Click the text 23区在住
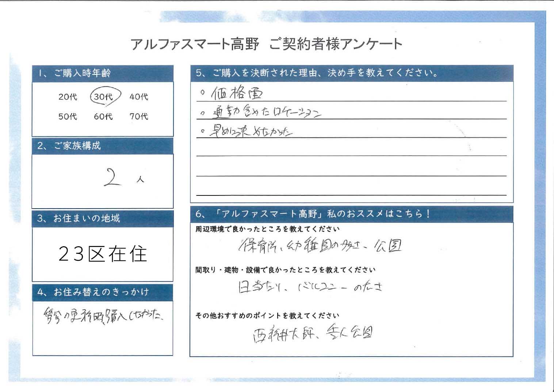This screenshot has width=554, height=392. click(x=103, y=254)
